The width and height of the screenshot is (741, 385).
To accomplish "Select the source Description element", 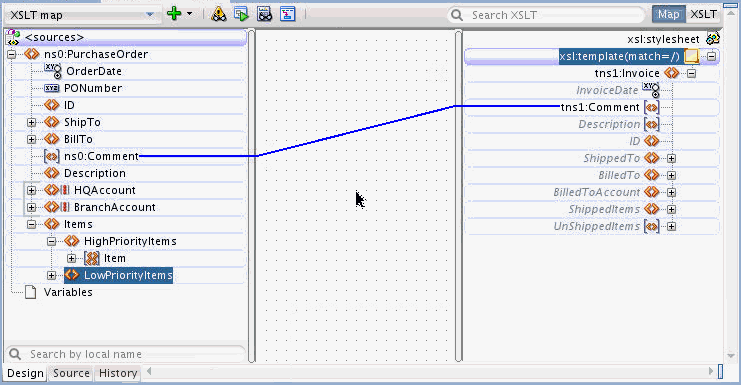I will tap(95, 173).
